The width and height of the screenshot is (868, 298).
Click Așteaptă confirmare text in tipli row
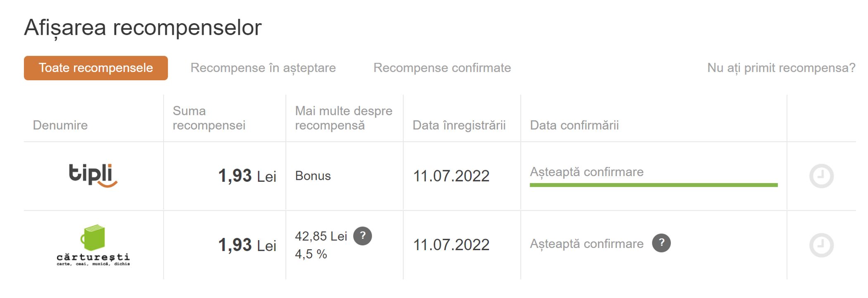587,172
